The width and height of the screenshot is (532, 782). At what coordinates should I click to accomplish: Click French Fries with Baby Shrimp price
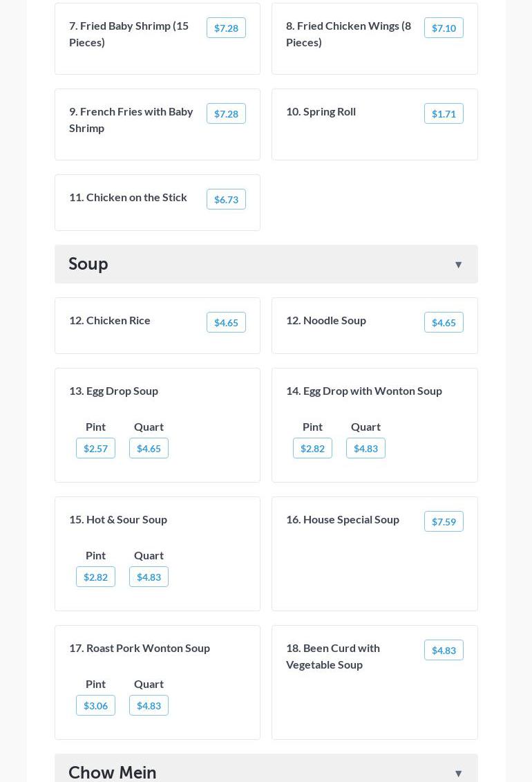(x=226, y=113)
